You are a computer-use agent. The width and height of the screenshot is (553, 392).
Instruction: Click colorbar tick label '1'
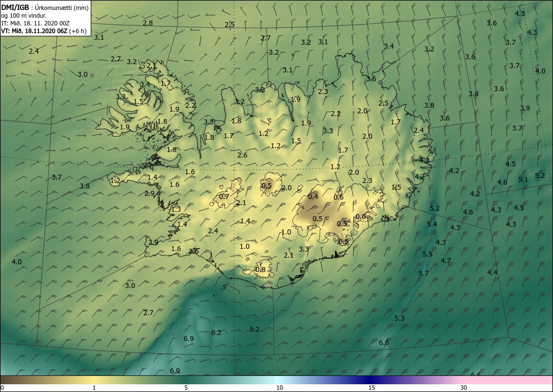94,388
